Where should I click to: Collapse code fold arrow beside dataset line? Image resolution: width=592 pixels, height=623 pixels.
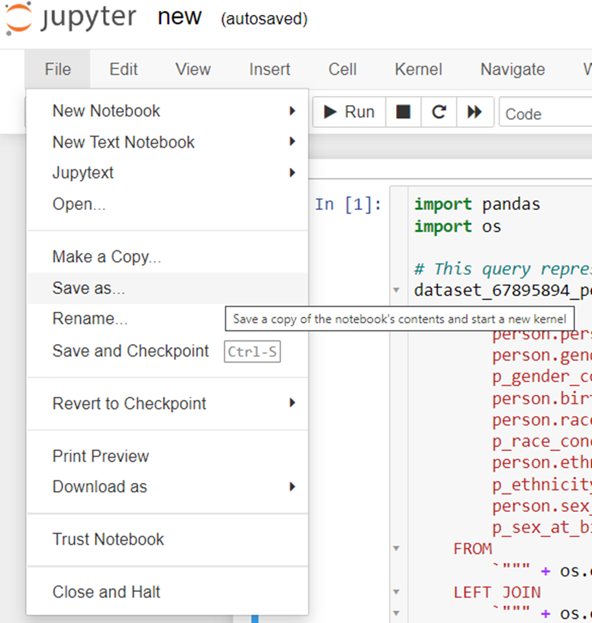pos(396,290)
